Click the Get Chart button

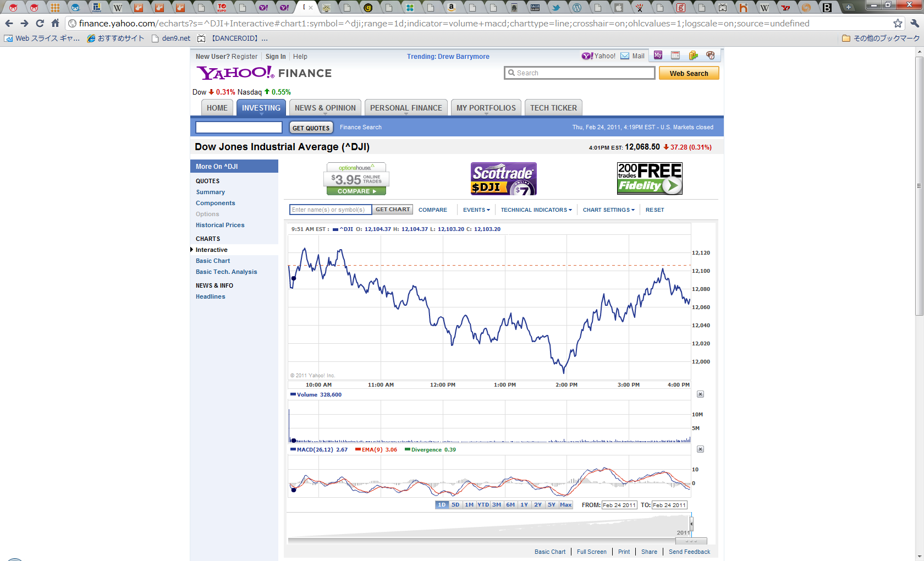click(x=393, y=210)
